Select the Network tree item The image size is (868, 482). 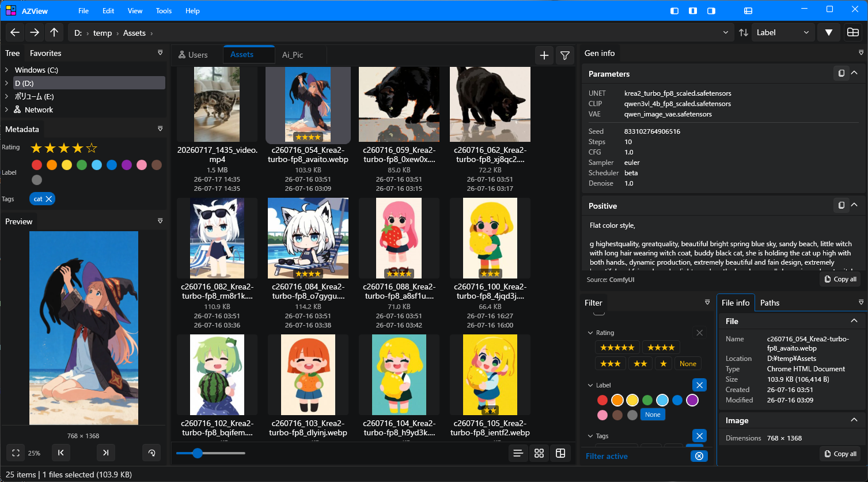(39, 110)
